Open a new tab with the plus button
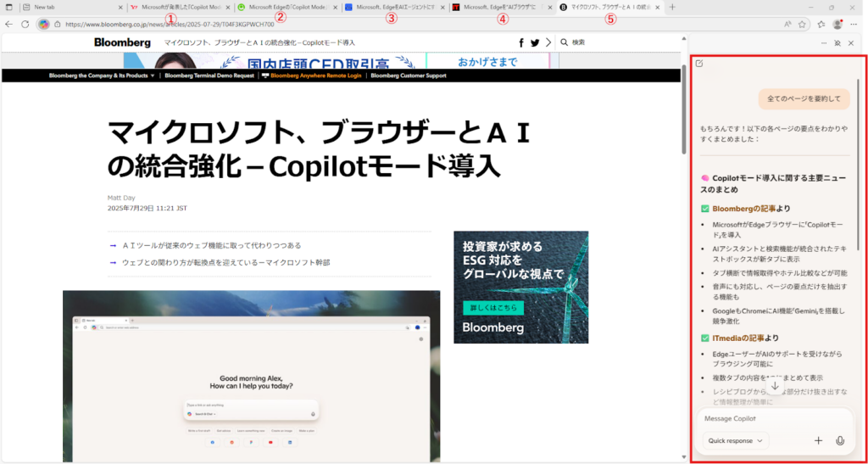The height and width of the screenshot is (464, 868). click(x=672, y=7)
